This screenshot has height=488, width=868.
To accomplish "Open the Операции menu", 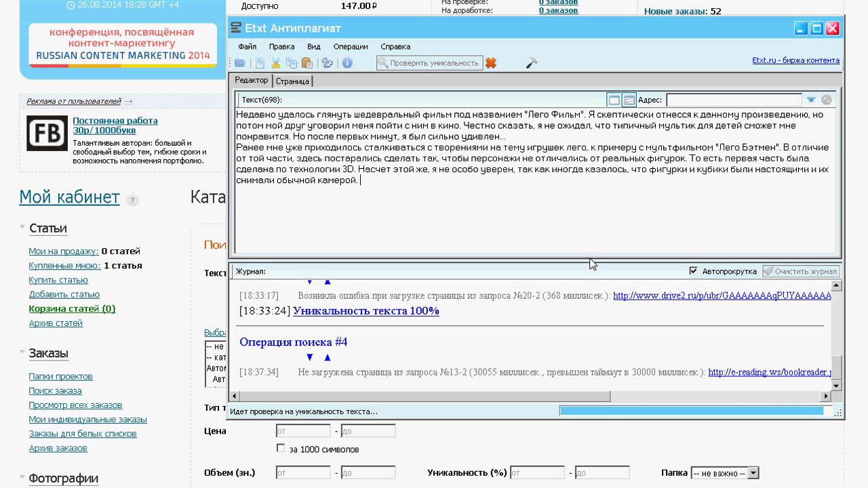I will (x=351, y=47).
